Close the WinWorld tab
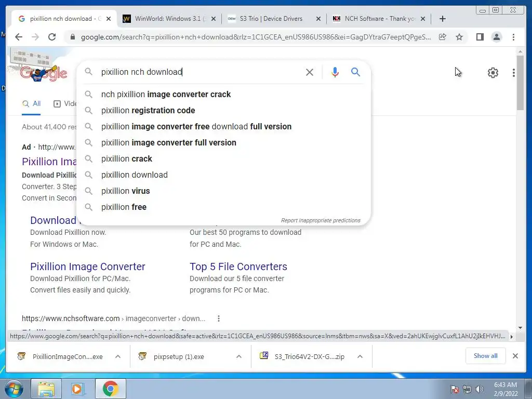 click(214, 19)
